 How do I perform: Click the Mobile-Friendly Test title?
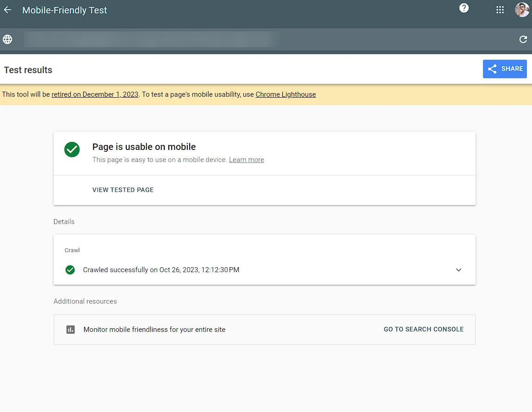click(65, 10)
